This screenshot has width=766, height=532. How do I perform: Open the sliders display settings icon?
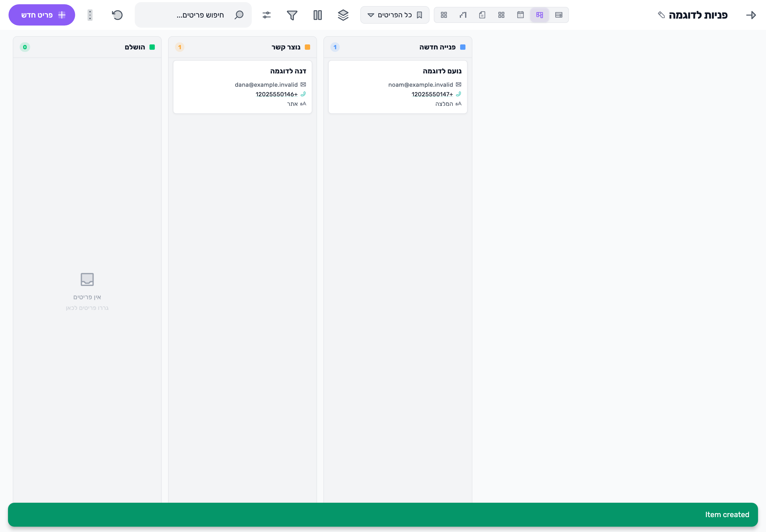tap(267, 15)
